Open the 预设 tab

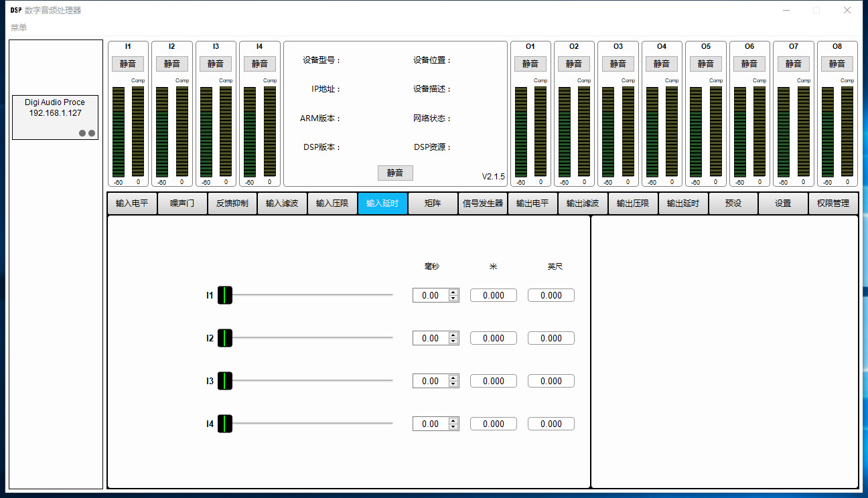[733, 203]
